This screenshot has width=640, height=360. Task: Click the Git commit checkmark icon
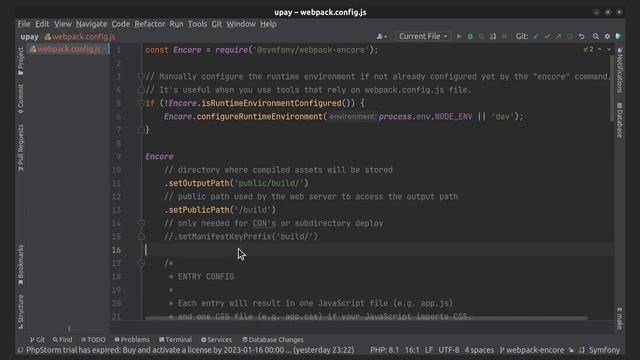coord(547,36)
